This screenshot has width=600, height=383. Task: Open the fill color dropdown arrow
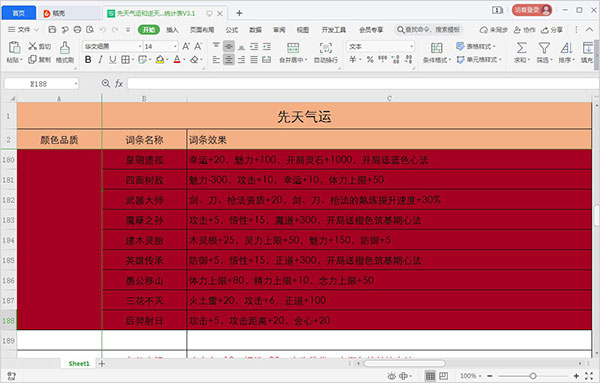(167, 60)
